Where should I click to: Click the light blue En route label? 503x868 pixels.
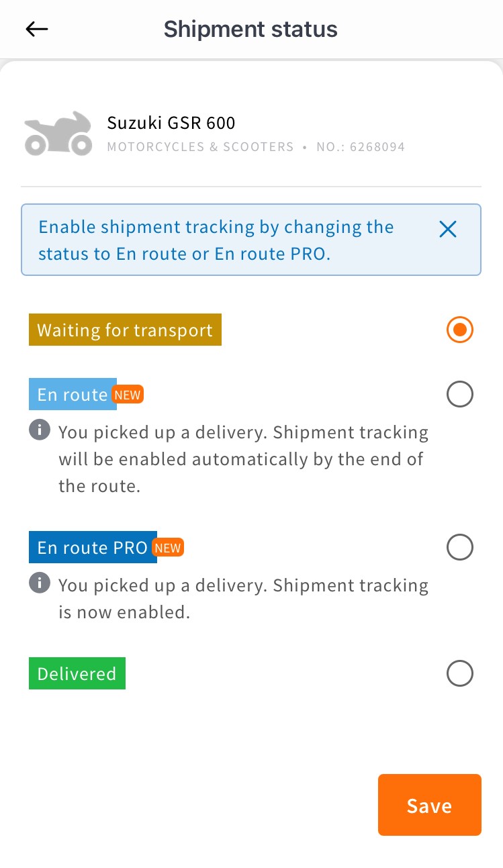pyautogui.click(x=73, y=395)
